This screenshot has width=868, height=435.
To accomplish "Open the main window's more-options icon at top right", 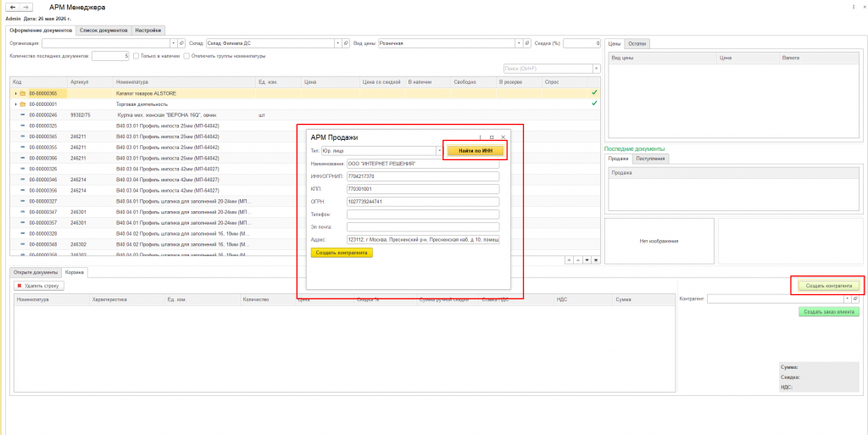I will (x=853, y=7).
